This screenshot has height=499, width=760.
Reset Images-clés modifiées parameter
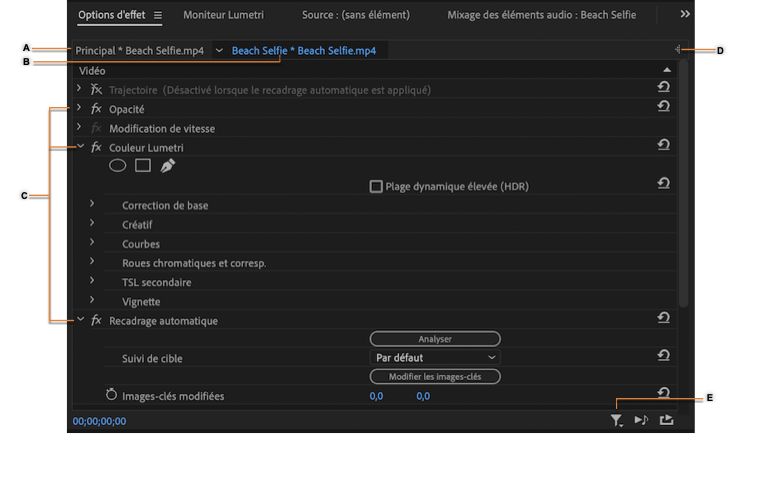[x=664, y=392]
